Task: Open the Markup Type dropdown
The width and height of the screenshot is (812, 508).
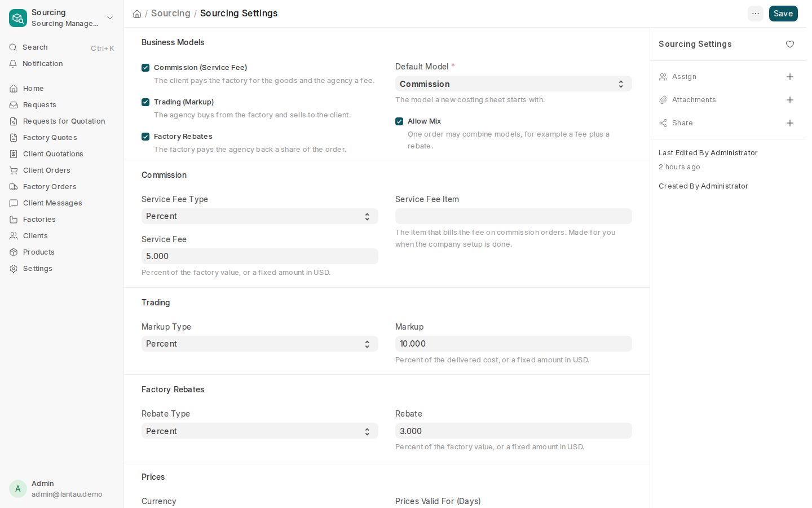Action: pos(260,344)
